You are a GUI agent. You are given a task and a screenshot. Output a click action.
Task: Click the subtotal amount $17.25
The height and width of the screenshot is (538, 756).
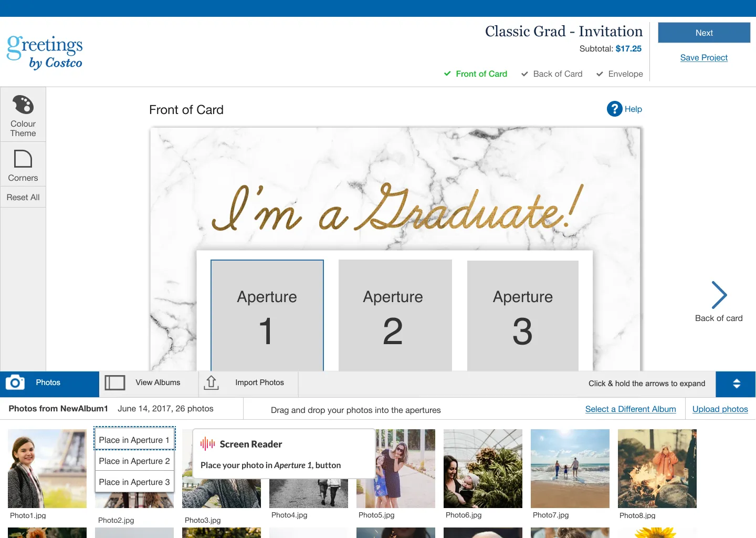(x=628, y=49)
